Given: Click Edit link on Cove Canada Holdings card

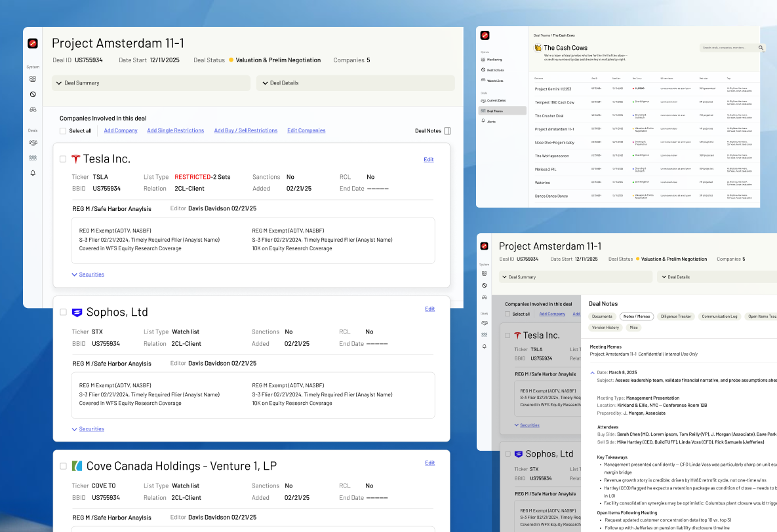Looking at the screenshot, I should (x=430, y=463).
